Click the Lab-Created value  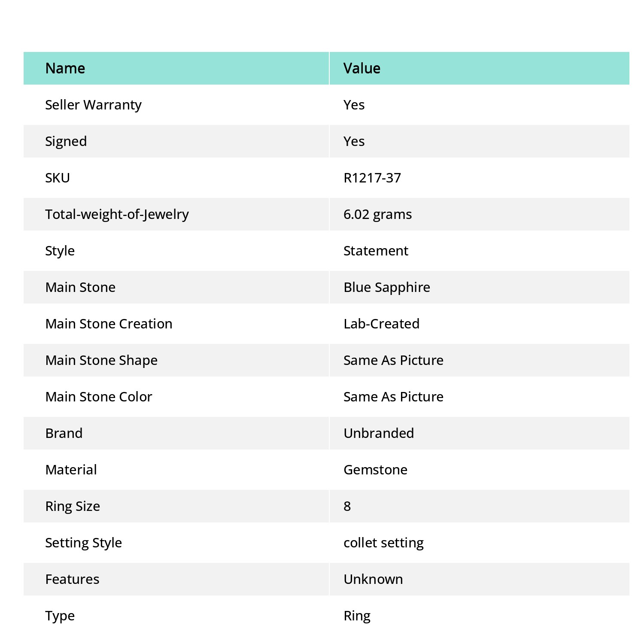pyautogui.click(x=382, y=324)
